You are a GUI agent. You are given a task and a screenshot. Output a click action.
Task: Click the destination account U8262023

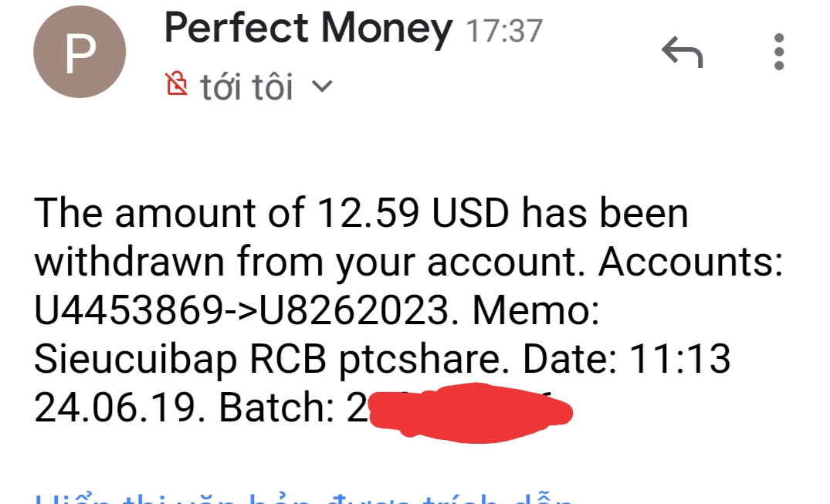(354, 310)
